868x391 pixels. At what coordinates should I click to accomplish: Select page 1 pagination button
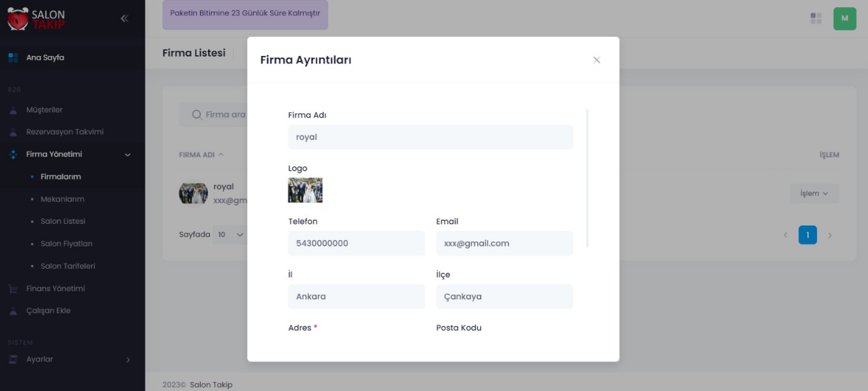(807, 235)
